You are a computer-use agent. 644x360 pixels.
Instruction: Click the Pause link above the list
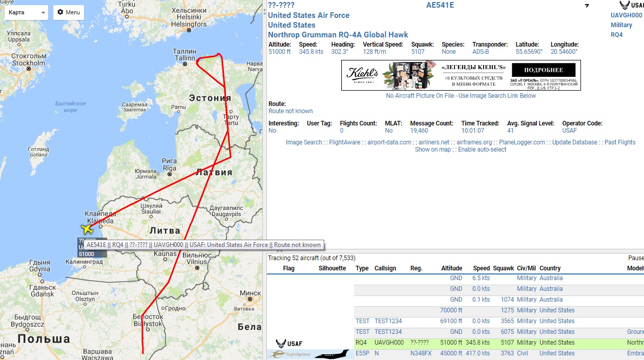point(636,258)
